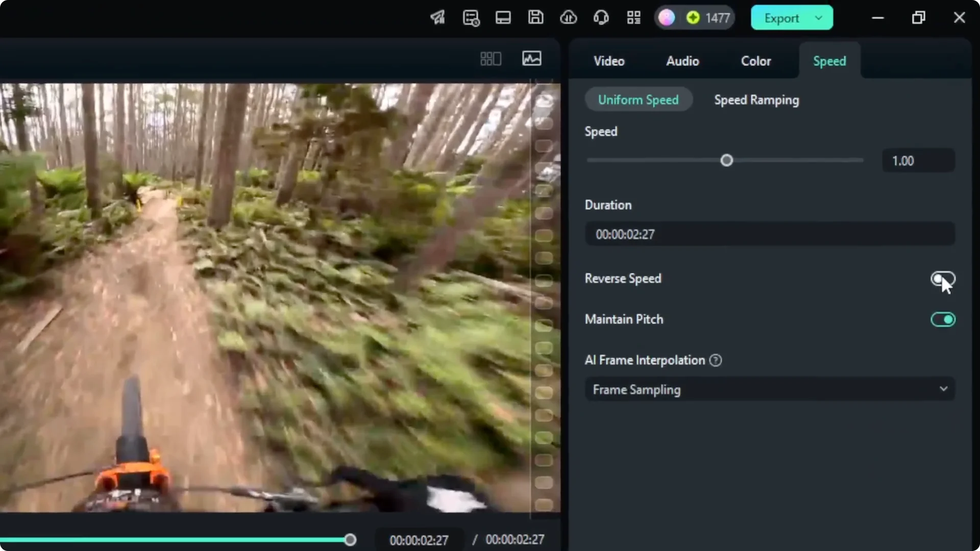The width and height of the screenshot is (980, 551).
Task: Open the Speed Ramping tab
Action: click(756, 99)
